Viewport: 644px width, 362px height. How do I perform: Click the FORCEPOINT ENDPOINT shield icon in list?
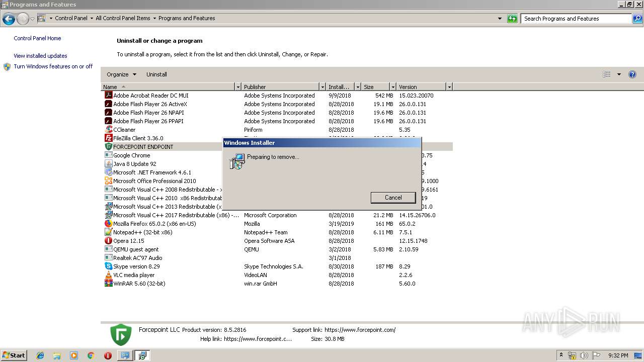pos(108,146)
